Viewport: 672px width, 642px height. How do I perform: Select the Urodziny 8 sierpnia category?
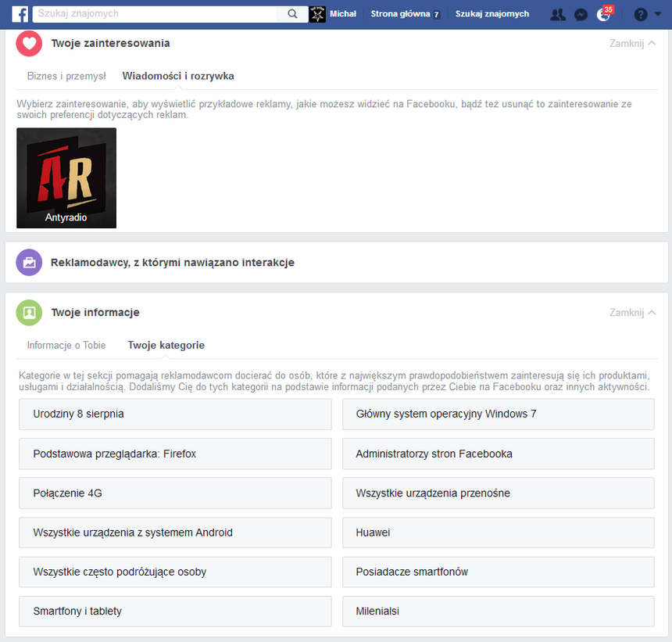(x=175, y=414)
